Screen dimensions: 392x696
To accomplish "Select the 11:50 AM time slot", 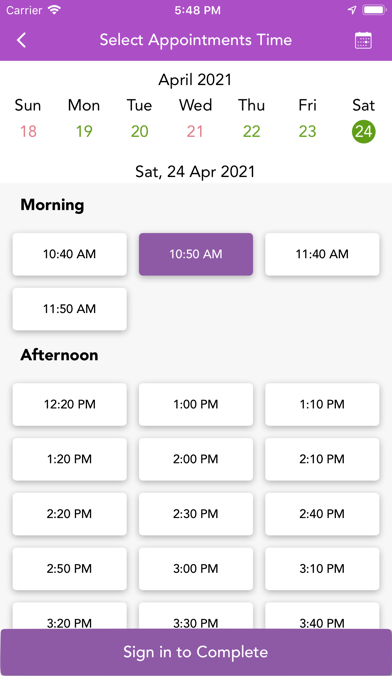I will pos(70,309).
